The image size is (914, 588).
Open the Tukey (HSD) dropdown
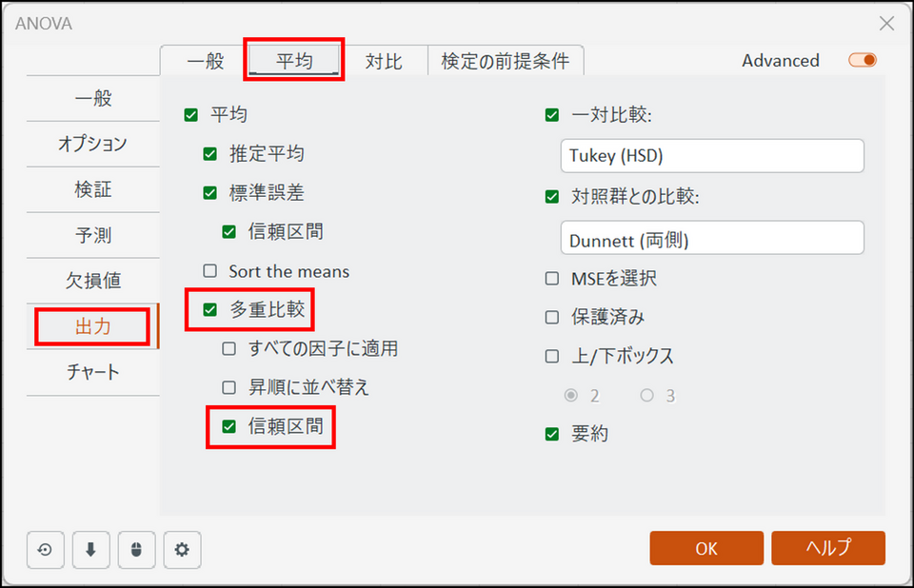click(x=712, y=156)
